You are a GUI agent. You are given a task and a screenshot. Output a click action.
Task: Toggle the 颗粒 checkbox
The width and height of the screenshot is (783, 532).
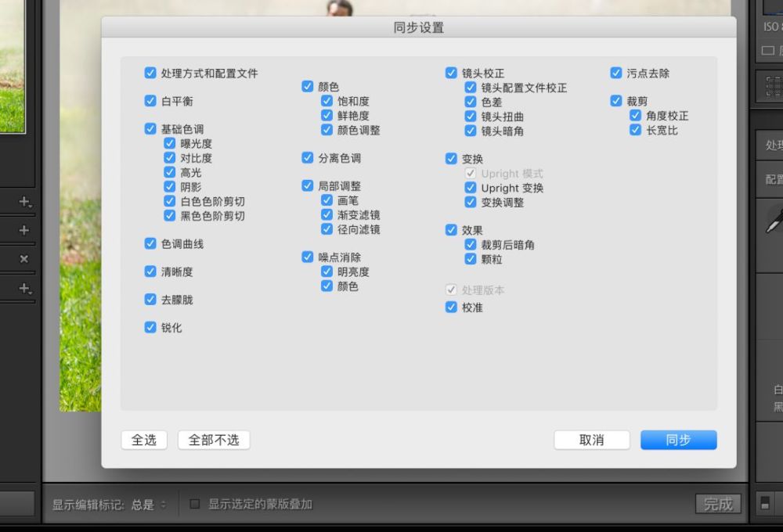471,259
